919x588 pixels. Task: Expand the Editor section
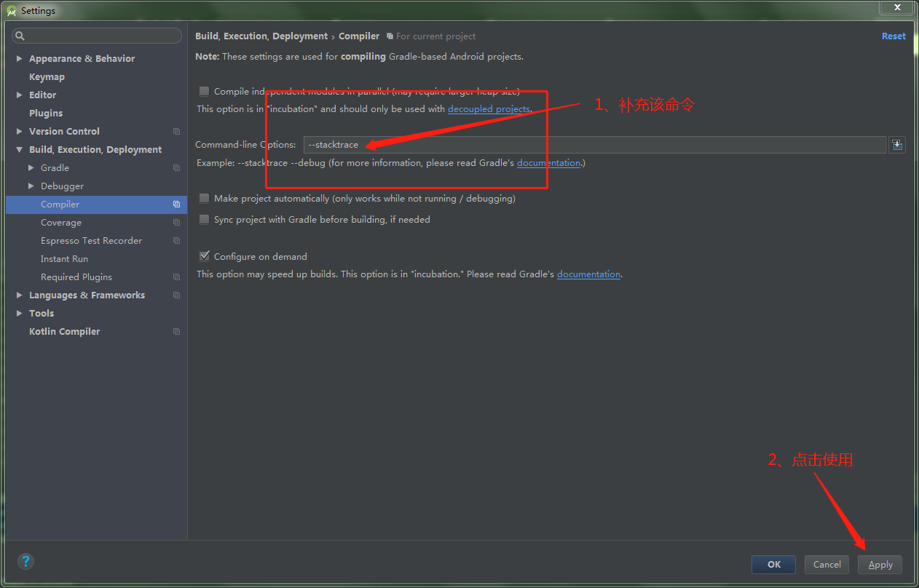click(20, 95)
